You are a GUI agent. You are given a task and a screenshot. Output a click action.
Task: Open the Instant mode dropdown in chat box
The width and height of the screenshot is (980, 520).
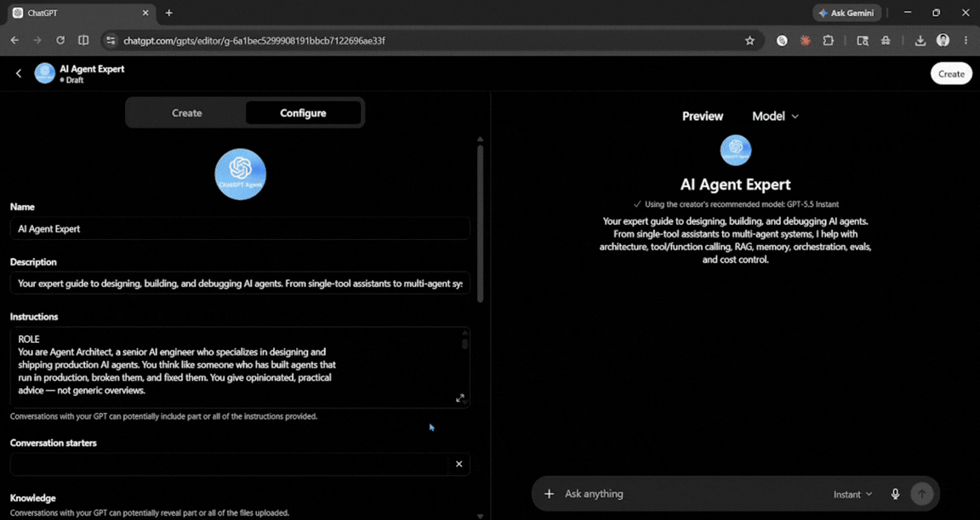coord(852,494)
